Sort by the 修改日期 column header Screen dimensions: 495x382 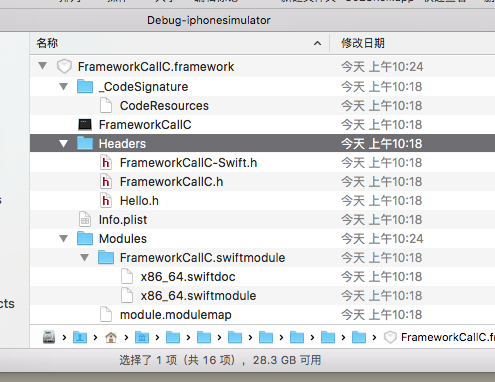tap(363, 43)
